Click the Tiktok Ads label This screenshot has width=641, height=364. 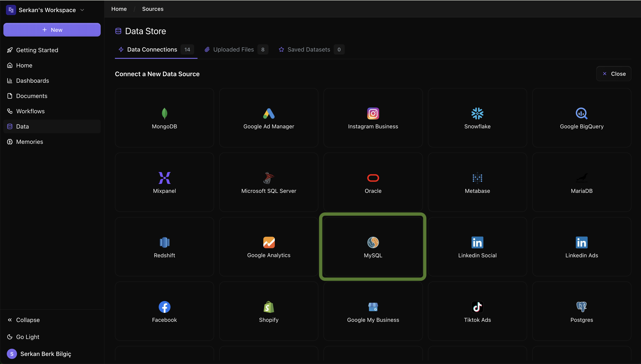477,320
